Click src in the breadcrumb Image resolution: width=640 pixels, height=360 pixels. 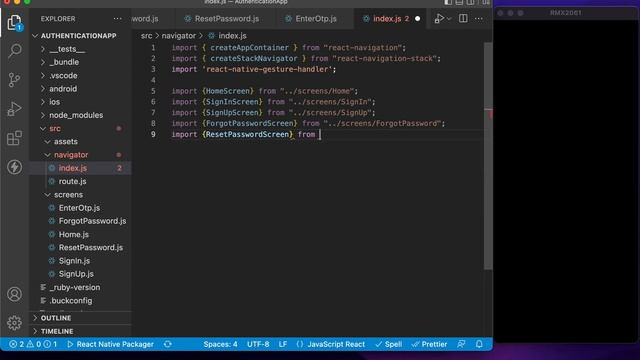click(147, 36)
